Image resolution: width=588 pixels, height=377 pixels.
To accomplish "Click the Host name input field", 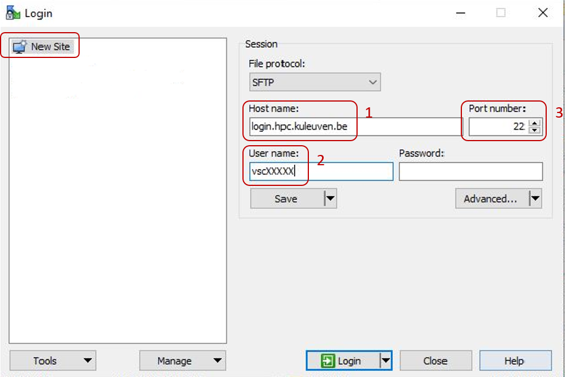I will tap(356, 127).
